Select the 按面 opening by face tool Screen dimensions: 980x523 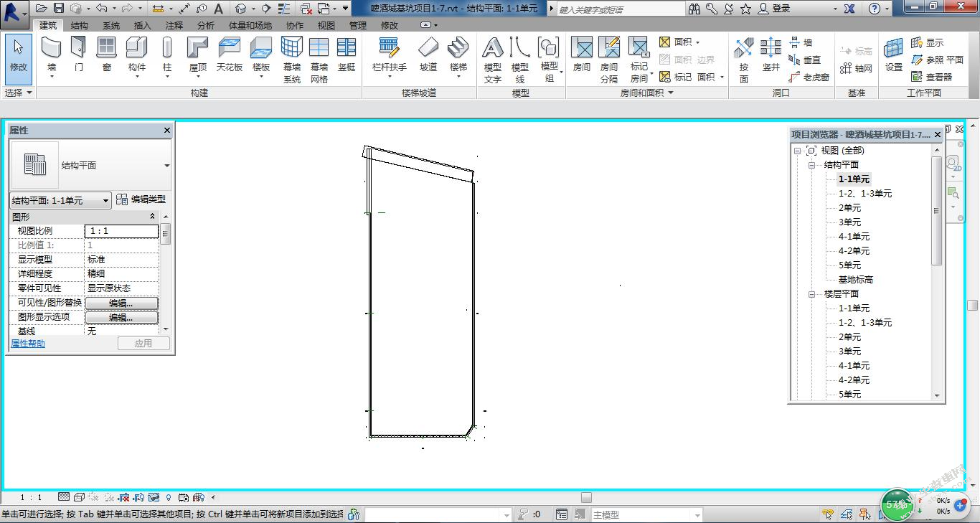744,60
